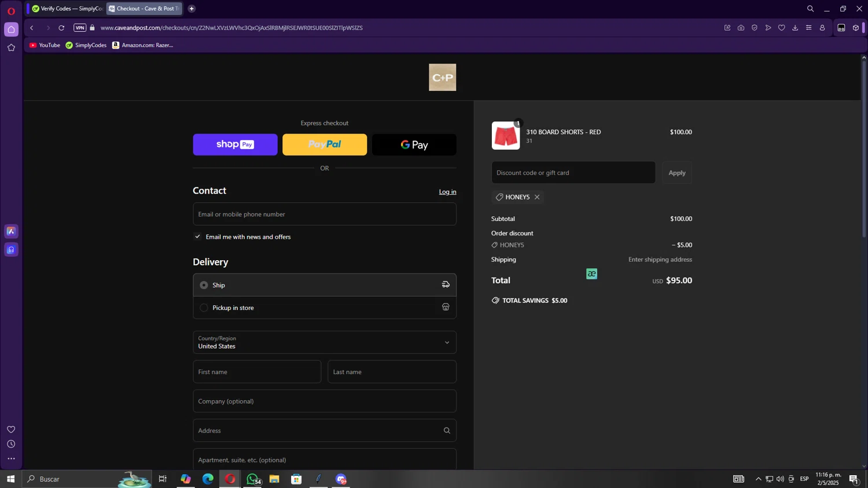
Task: Open the Opera main menu icon
Action: click(x=11, y=11)
